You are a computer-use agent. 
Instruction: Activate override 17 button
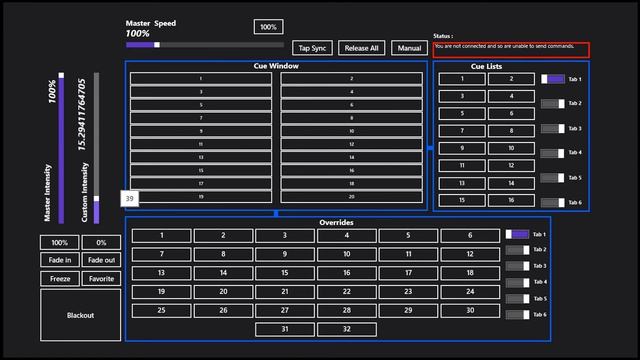408,273
